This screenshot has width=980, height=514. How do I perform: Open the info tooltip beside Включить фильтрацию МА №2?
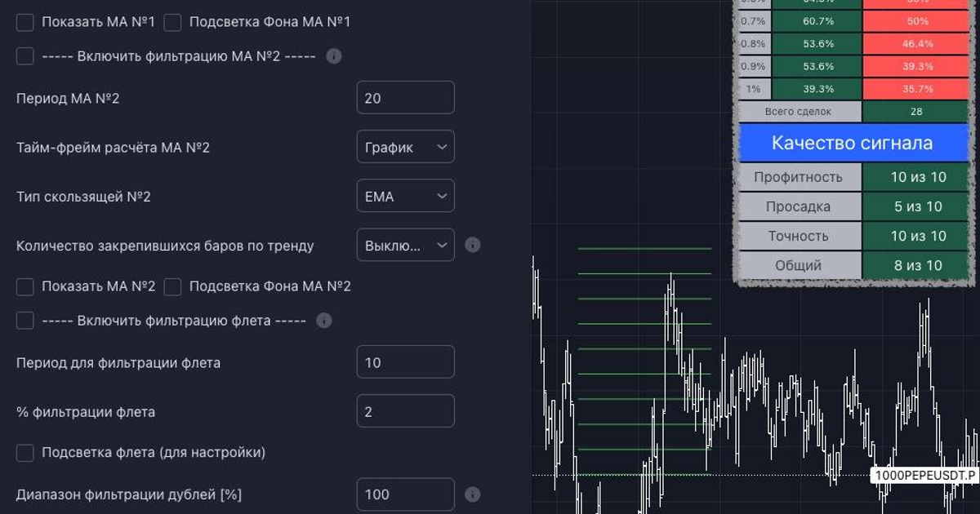click(333, 56)
